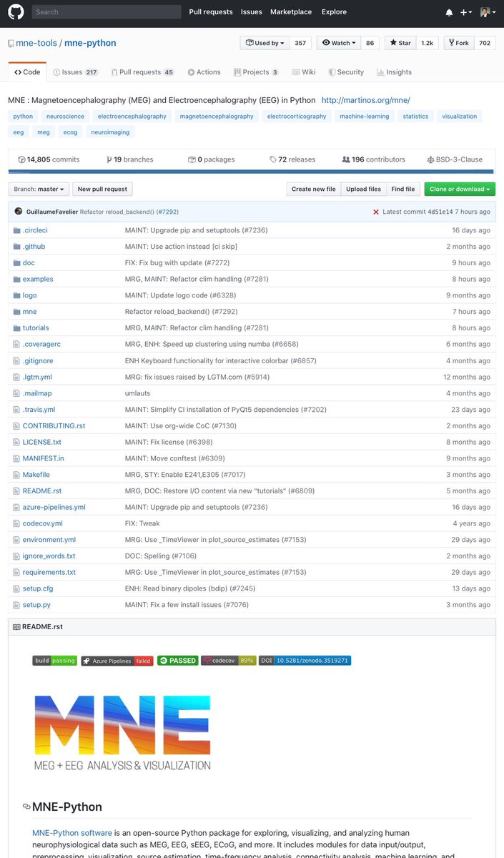Click the MNE logo image
The image size is (504, 858).
click(122, 733)
